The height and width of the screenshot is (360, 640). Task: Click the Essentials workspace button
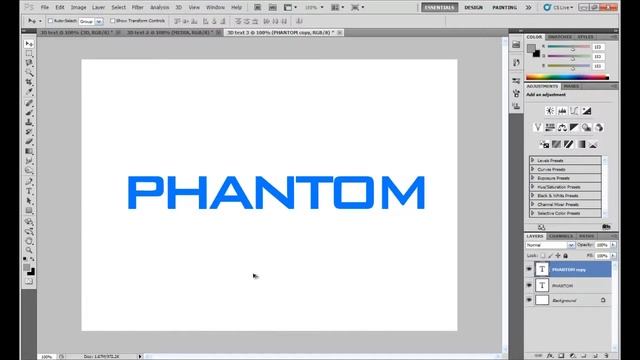pyautogui.click(x=440, y=7)
